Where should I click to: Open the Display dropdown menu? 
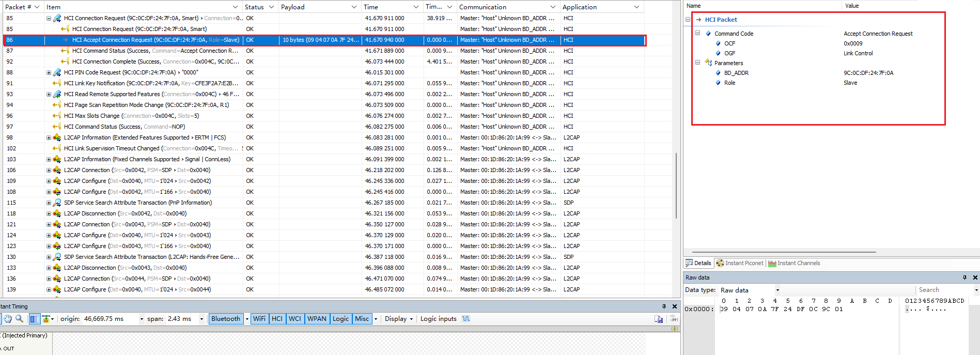399,319
